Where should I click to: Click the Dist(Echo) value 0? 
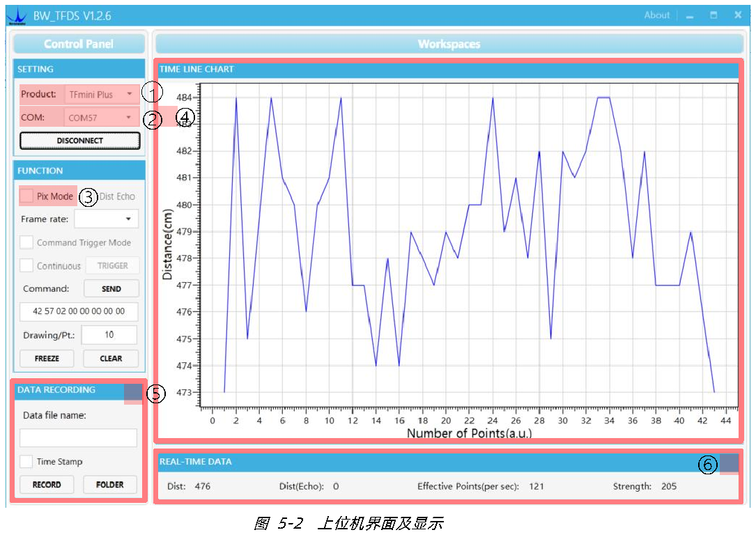[336, 486]
